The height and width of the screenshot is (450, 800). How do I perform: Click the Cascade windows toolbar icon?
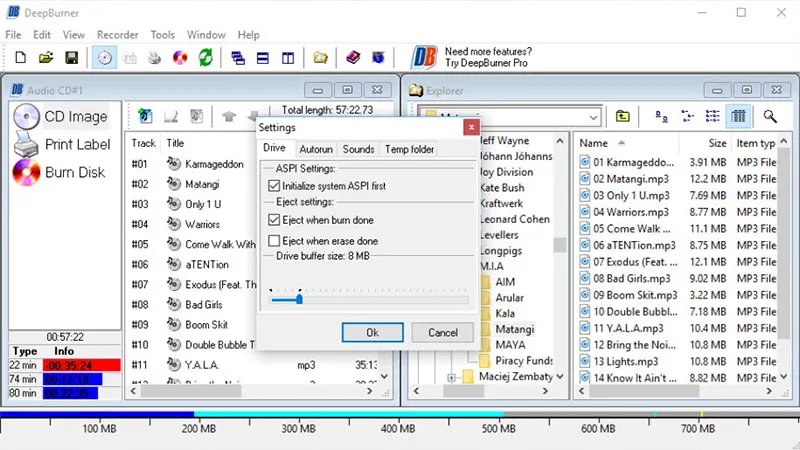pyautogui.click(x=238, y=58)
